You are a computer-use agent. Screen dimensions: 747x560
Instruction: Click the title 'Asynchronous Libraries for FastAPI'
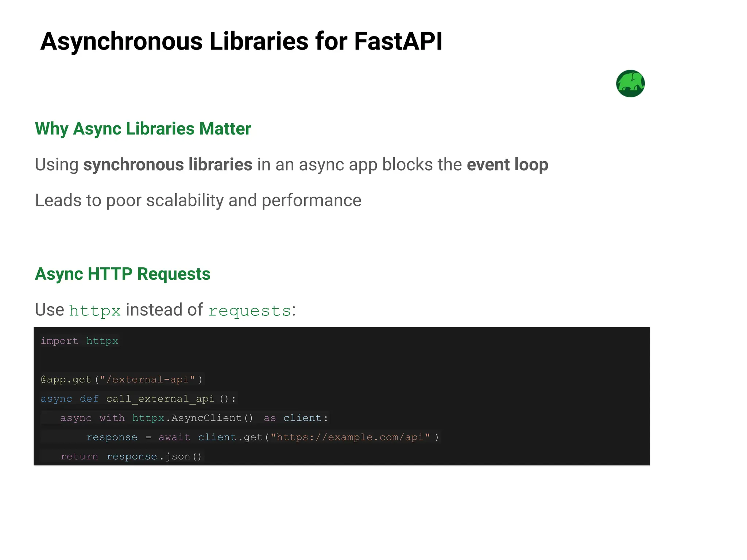[241, 41]
